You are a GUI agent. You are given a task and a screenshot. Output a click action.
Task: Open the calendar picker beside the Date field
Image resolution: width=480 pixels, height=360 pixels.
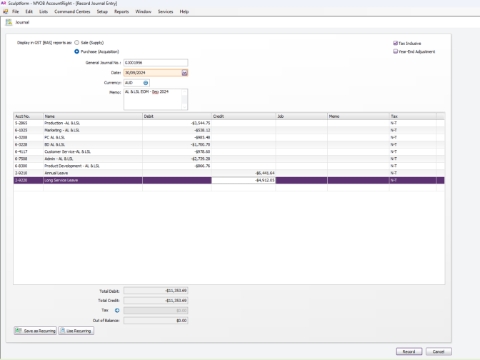(x=184, y=73)
